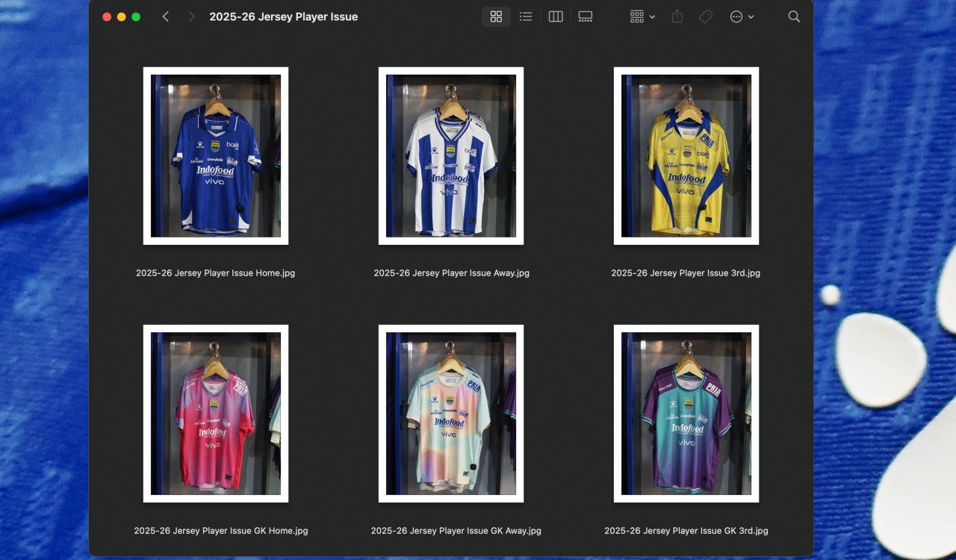Select the white striped Away jersey thumbnail

(x=451, y=156)
